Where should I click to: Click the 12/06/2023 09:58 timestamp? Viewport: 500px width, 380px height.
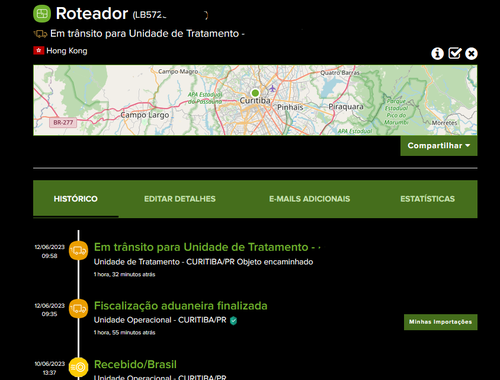[49, 251]
